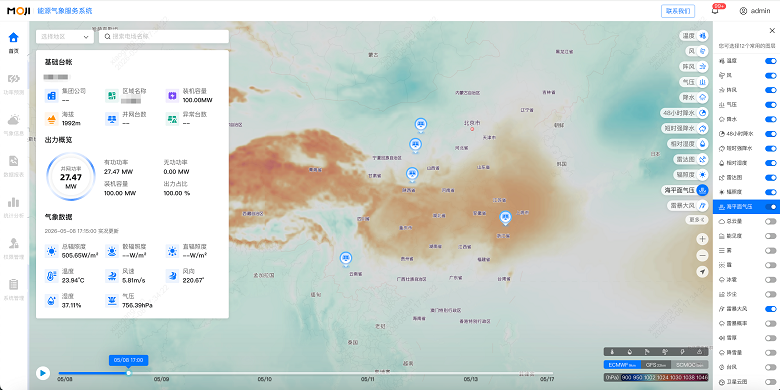Turn on the 台风 typhoon layer toggle

pos(771,367)
